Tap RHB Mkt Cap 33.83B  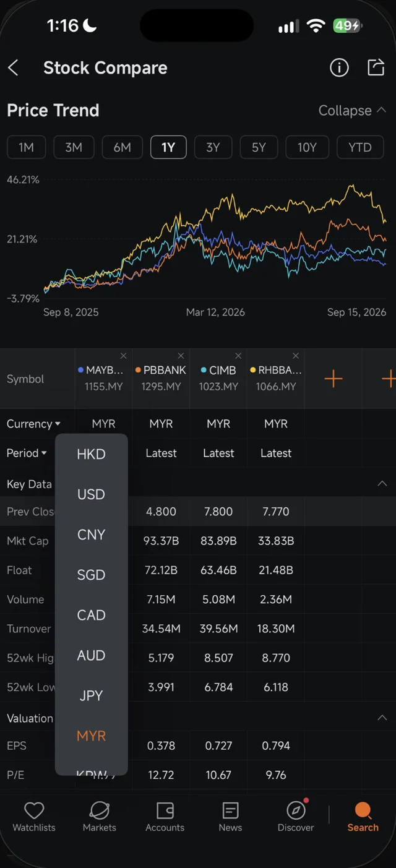[276, 541]
